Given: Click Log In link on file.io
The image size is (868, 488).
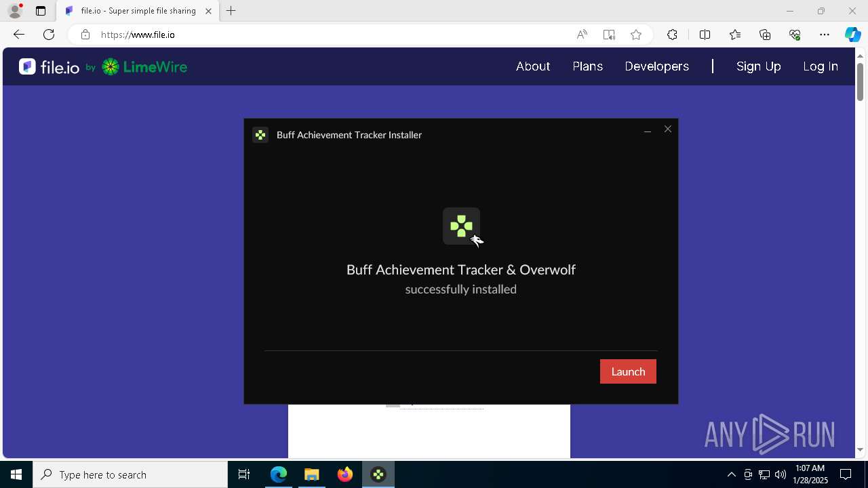Looking at the screenshot, I should pyautogui.click(x=821, y=66).
